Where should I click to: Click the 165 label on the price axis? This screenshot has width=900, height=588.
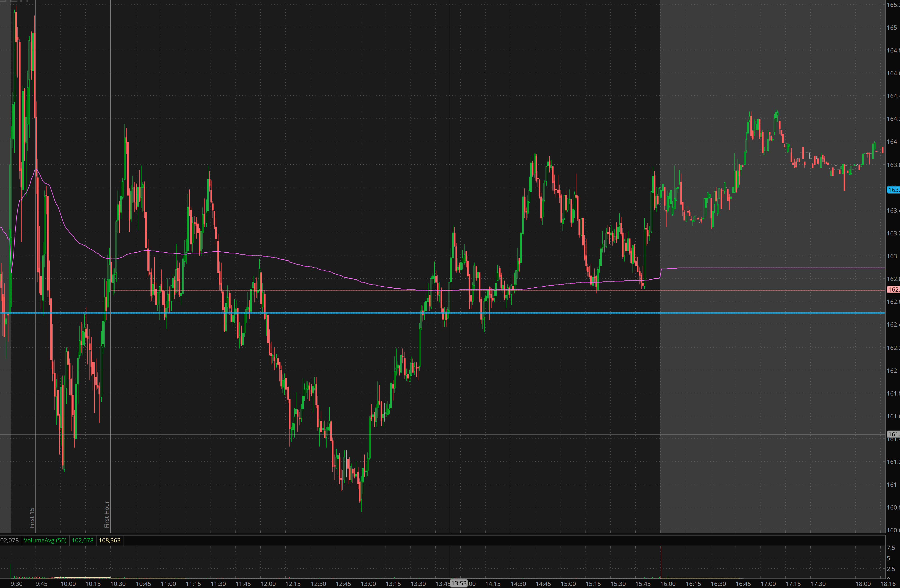click(x=892, y=28)
